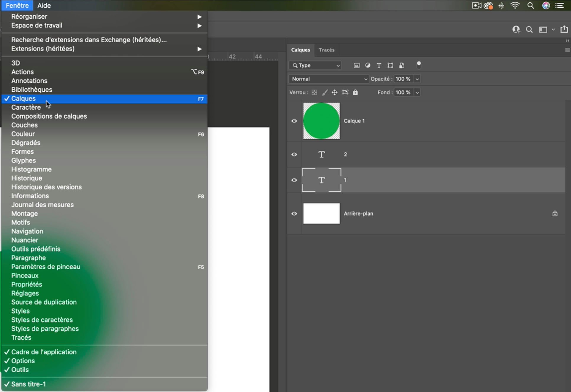This screenshot has width=571, height=392.
Task: Click Arrière-plan layer lock icon
Action: (555, 213)
